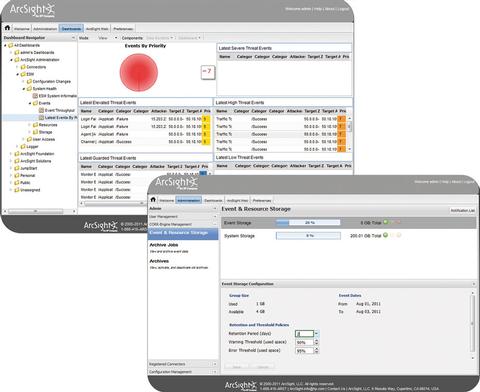Open the ArcSight Web tab in the back window
The width and height of the screenshot is (480, 392).
97,29
